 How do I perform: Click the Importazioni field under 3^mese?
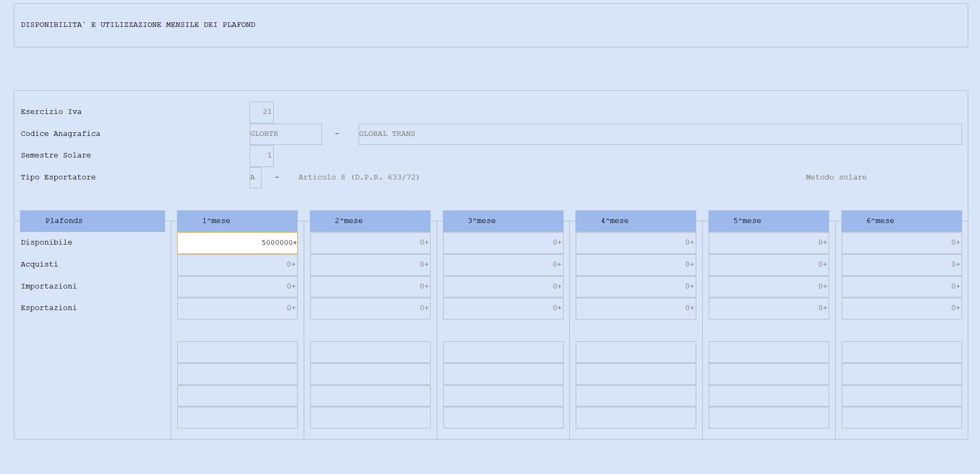[x=503, y=287]
